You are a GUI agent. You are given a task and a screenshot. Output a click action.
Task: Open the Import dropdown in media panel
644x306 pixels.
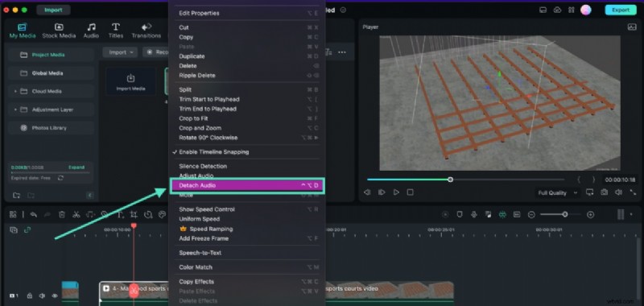click(120, 52)
